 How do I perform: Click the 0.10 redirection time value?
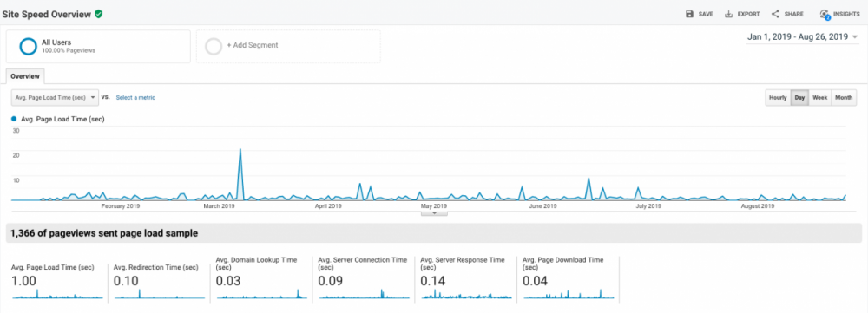tap(126, 281)
